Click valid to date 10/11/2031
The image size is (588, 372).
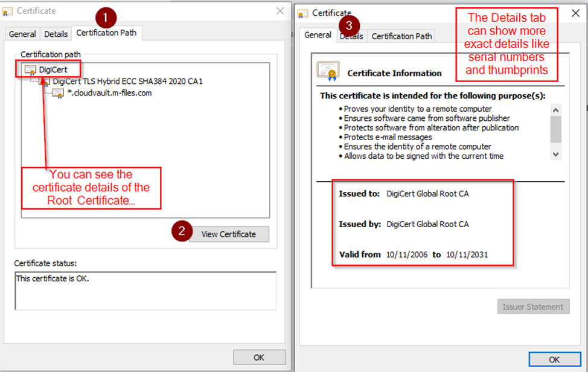point(467,255)
